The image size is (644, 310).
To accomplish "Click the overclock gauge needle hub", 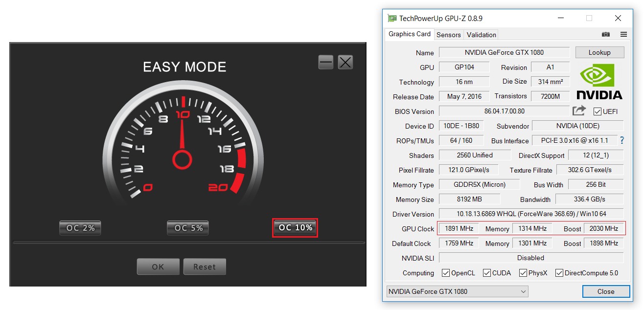I will (182, 159).
